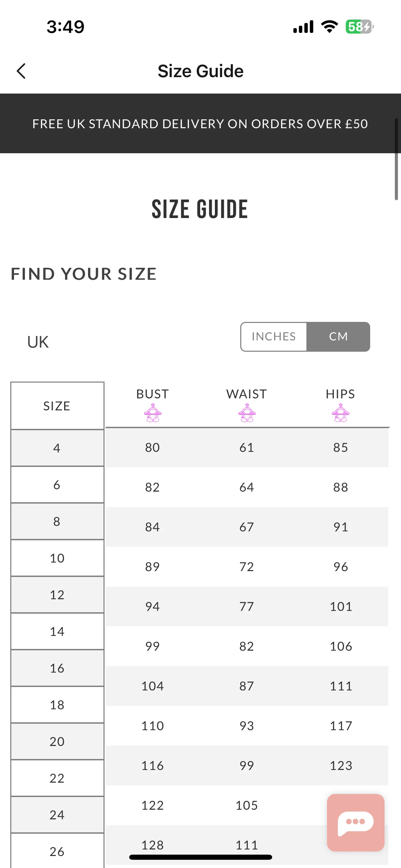This screenshot has width=401, height=868.
Task: Tap the SIZE header cell
Action: (x=57, y=406)
